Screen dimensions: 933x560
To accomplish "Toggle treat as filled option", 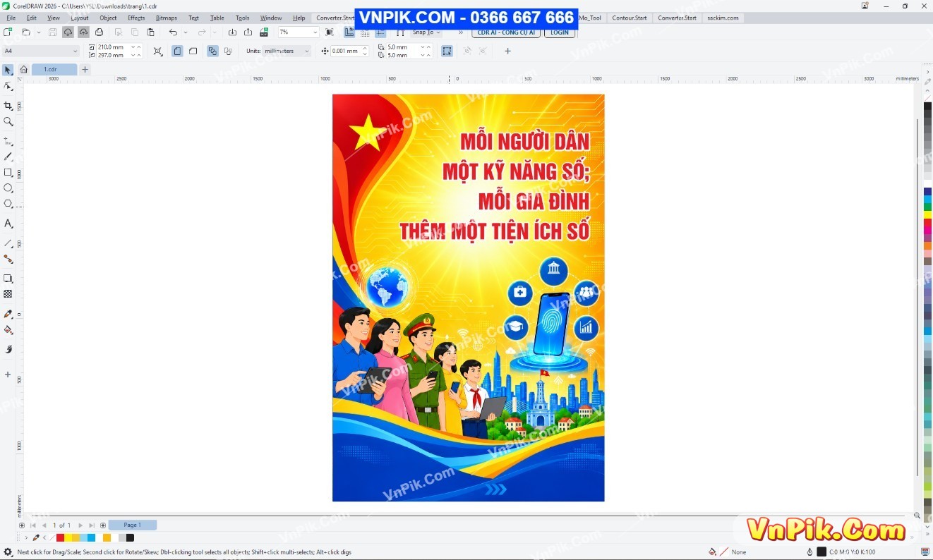I will [447, 51].
